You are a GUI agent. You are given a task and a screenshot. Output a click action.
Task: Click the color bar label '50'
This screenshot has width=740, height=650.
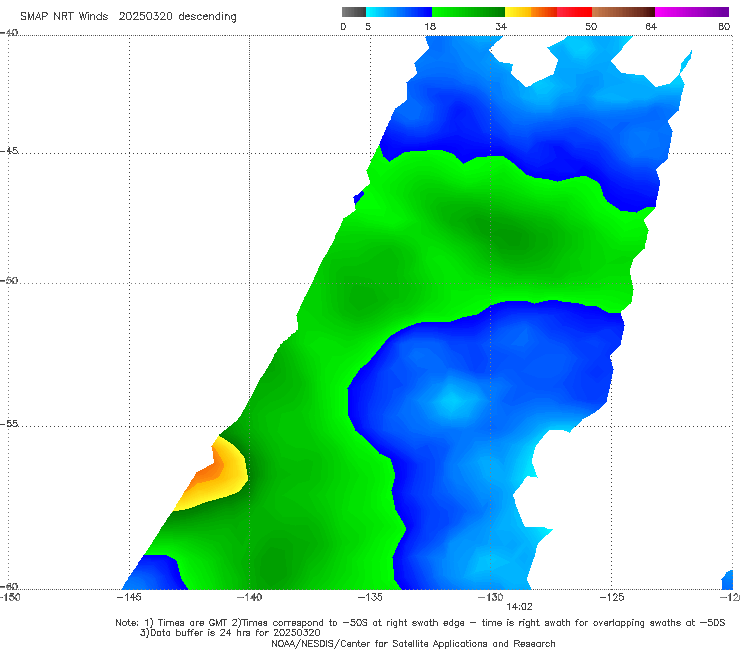pyautogui.click(x=591, y=26)
